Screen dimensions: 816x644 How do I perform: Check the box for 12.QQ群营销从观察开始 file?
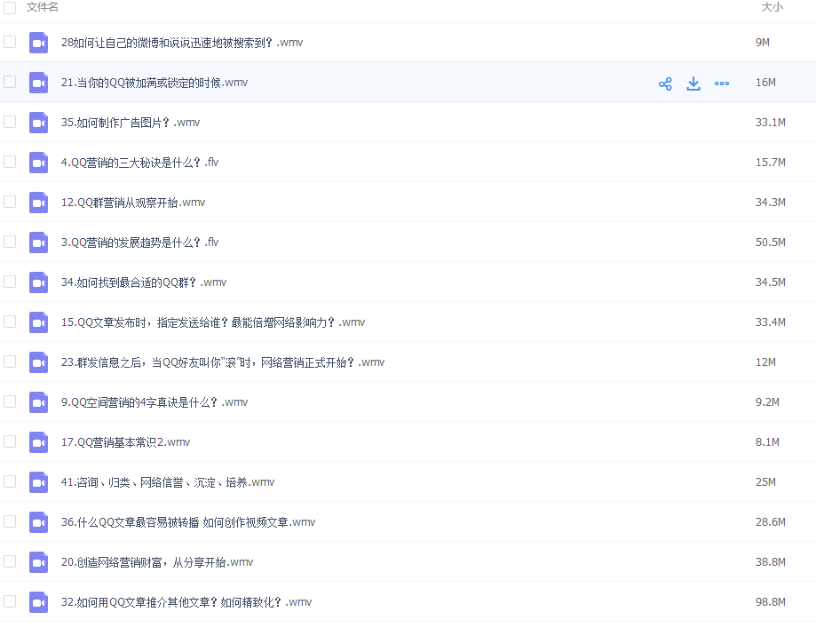[10, 202]
